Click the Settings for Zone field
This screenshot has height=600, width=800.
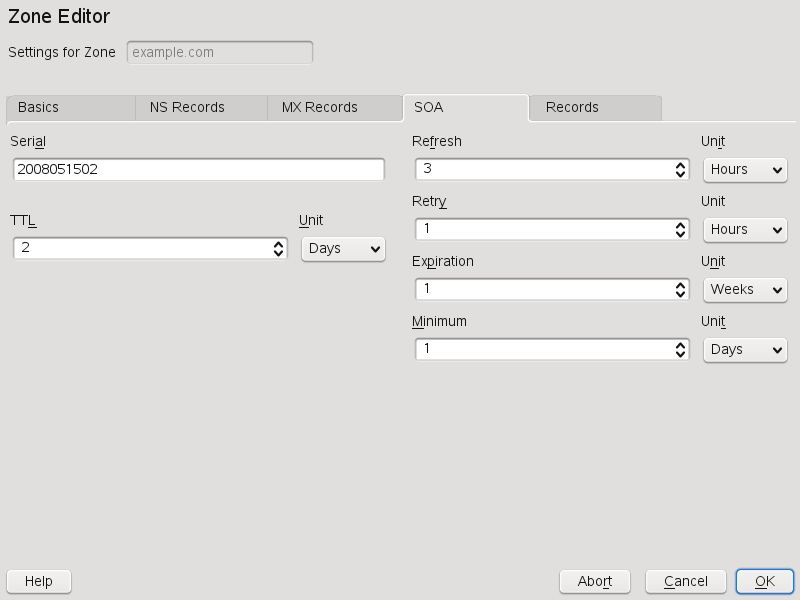[x=220, y=52]
